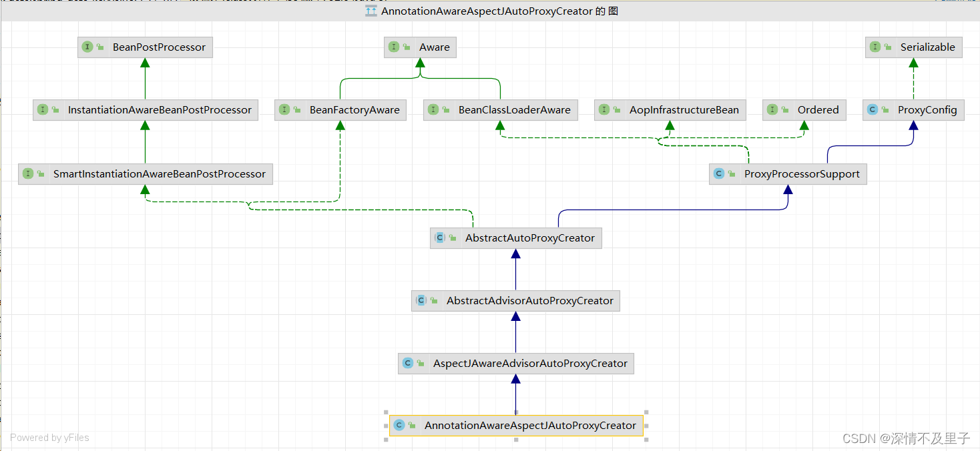Click the class icon on AbstractAutoProxyCreator node
The image size is (980, 451).
click(x=440, y=238)
